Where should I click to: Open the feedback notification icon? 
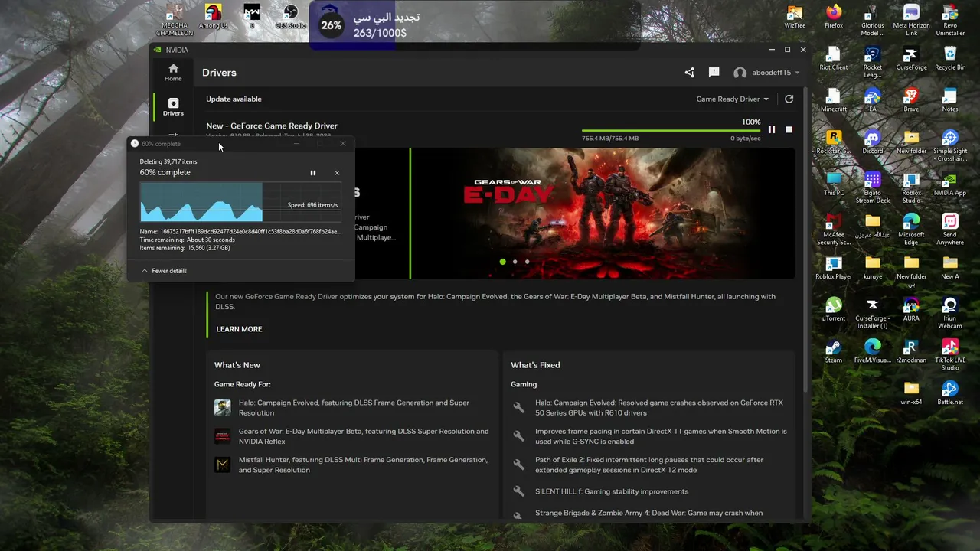(714, 73)
